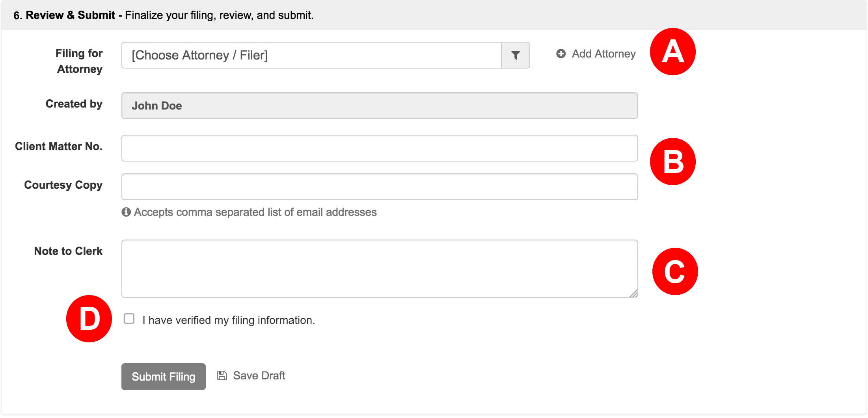The image size is (868, 418).
Task: Click the 'I have verified my filing information' label
Action: [x=229, y=320]
